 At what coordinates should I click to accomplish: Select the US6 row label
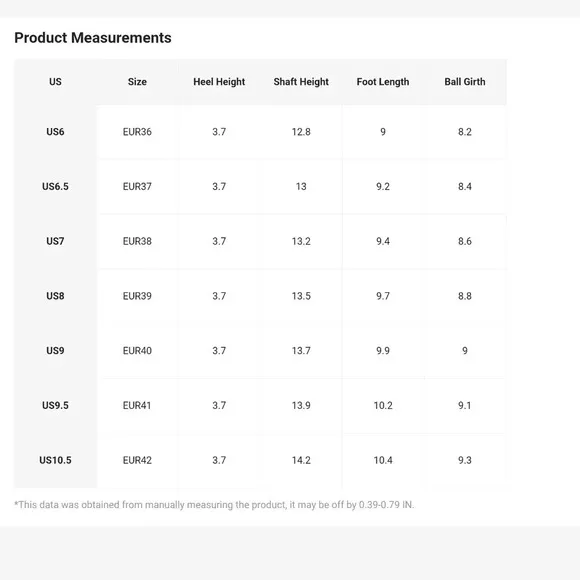(55, 132)
